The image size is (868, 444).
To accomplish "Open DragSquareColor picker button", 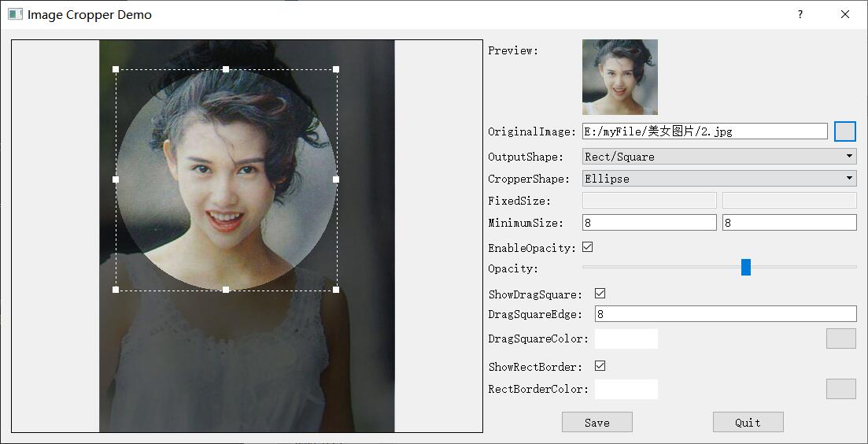I will [x=840, y=339].
